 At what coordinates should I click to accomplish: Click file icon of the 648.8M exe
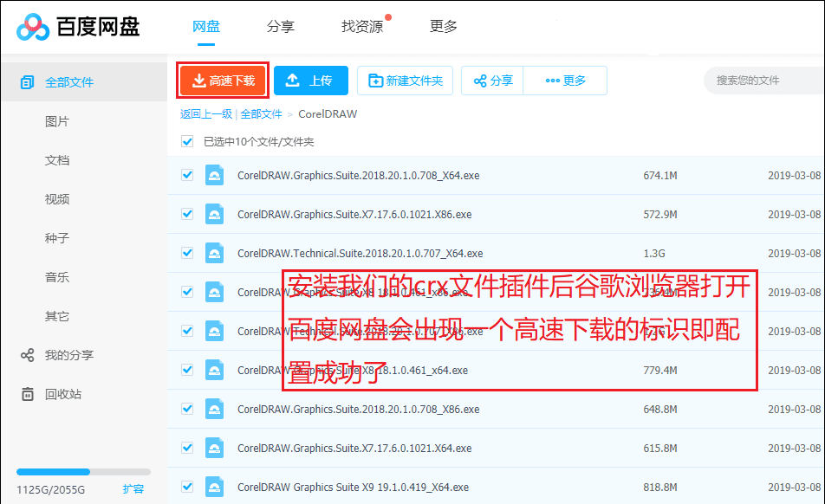[214, 409]
